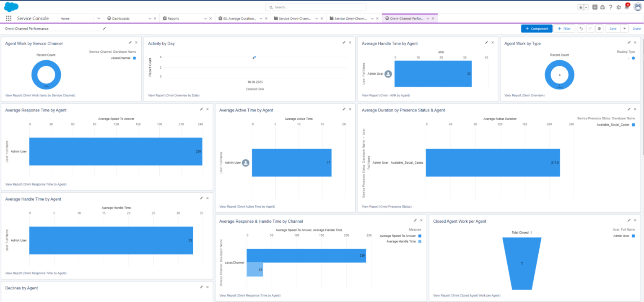The image size is (644, 302).
Task: Open dashboard properties gear next to redo
Action: [x=599, y=28]
